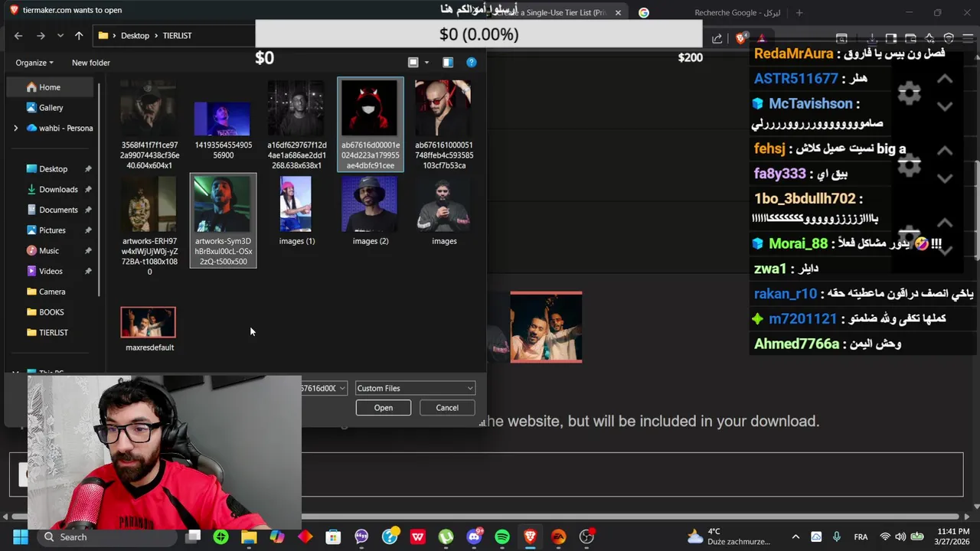The width and height of the screenshot is (980, 551).
Task: Click Desktop in the address path
Action: pos(135,35)
